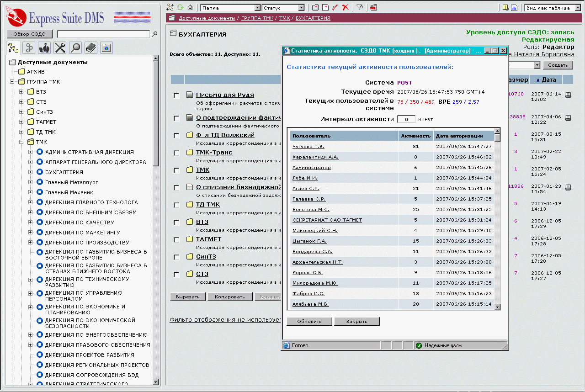Select the checkbox beside the ТАГМЕТ folder
This screenshot has width=585, height=392.
pyautogui.click(x=176, y=240)
